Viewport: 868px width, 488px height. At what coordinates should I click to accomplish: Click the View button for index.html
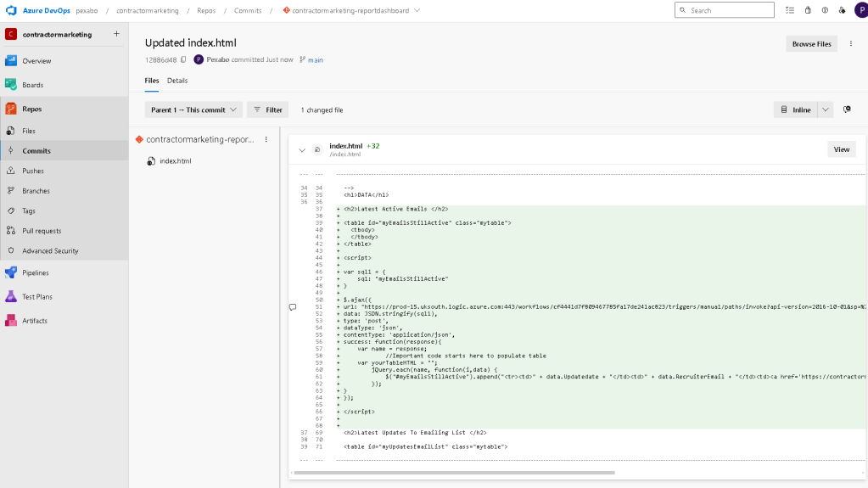pos(842,149)
